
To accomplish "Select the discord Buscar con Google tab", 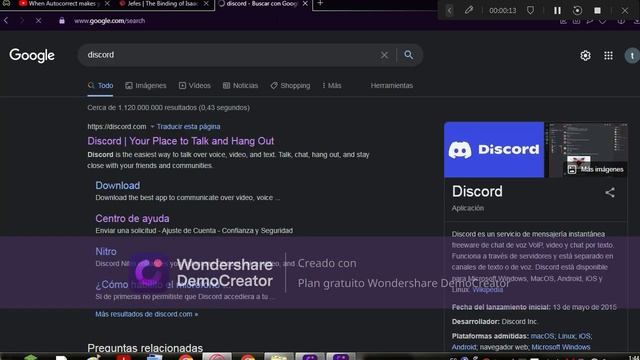I will pos(262,4).
